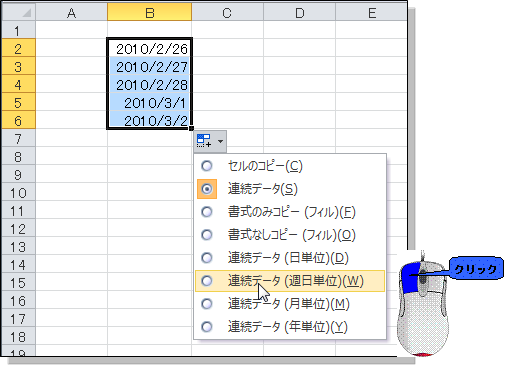Image resolution: width=506 pixels, height=365 pixels.
Task: Click row 10 header
Action: pos(19,192)
